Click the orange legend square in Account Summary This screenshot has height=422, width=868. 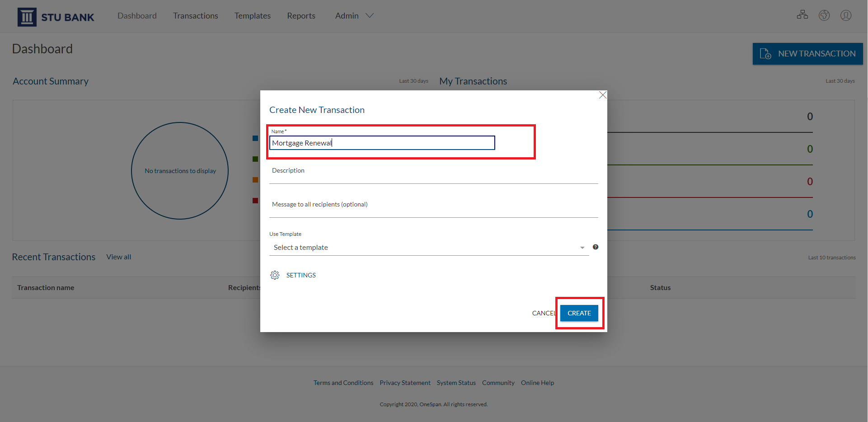tap(255, 180)
